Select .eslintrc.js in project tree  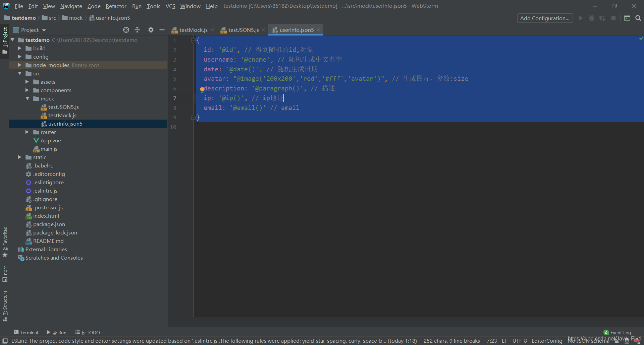(x=45, y=191)
